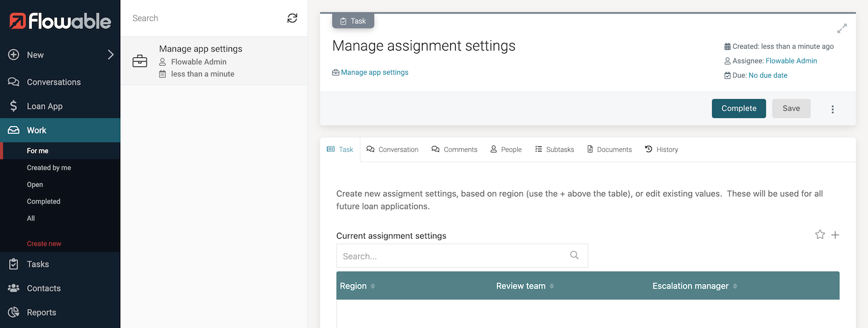Sort by Escalation manager column

(735, 286)
